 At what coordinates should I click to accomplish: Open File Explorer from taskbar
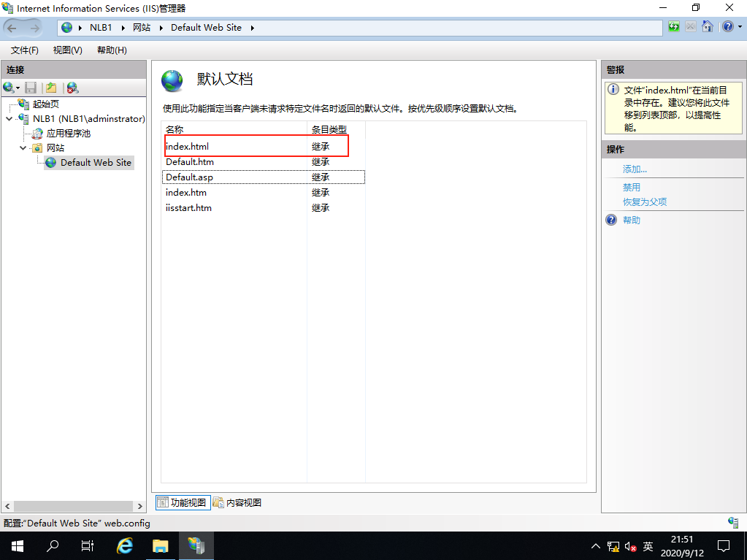[161, 545]
